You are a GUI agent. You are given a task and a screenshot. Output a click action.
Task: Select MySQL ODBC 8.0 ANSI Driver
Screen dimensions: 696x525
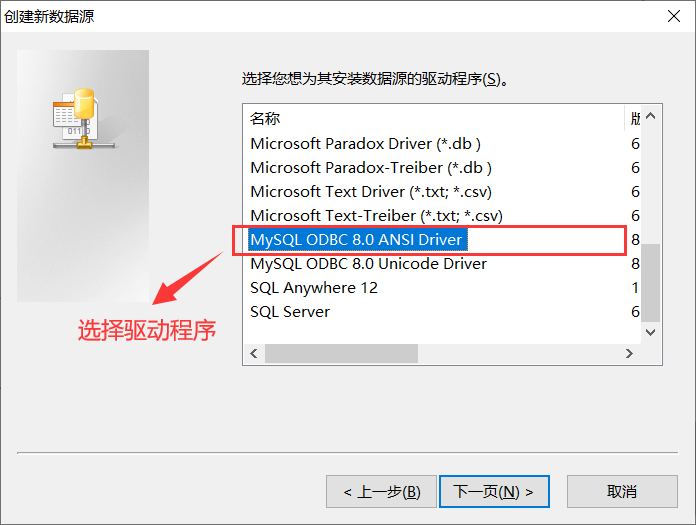point(357,240)
